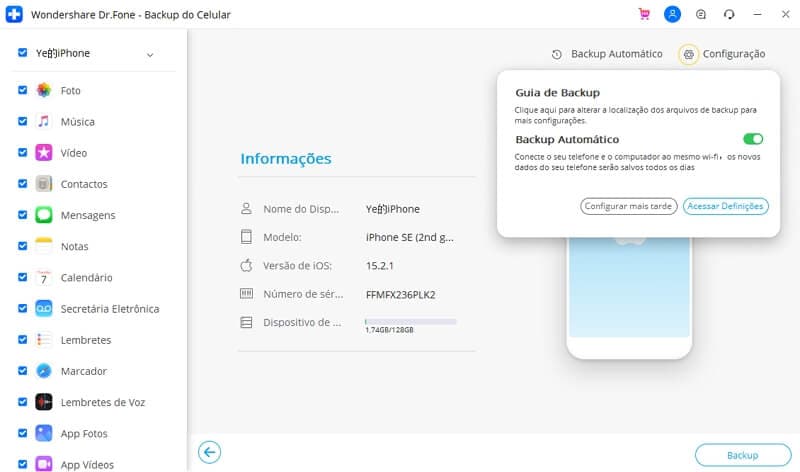Viewport: 800px width, 472px height.
Task: Click the Número de série barcode icon
Action: point(246,294)
